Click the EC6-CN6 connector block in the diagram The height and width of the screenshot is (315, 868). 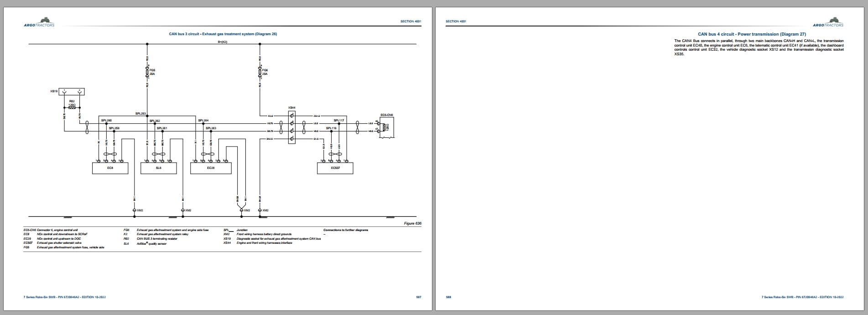(x=387, y=127)
